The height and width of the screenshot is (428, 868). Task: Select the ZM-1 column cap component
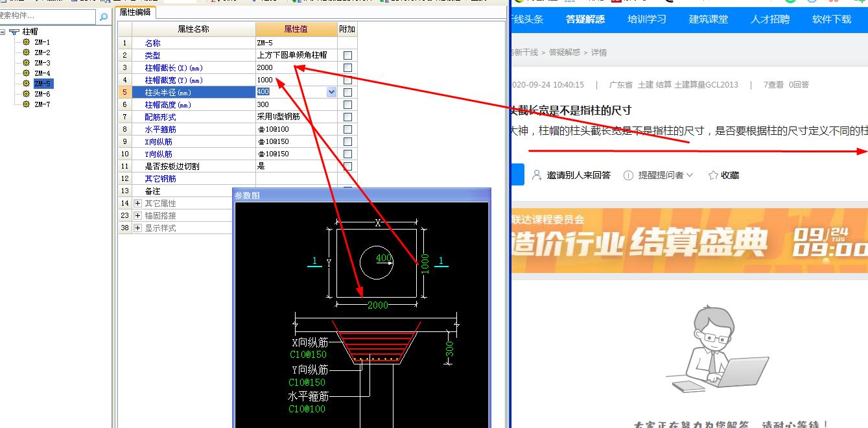[x=42, y=42]
